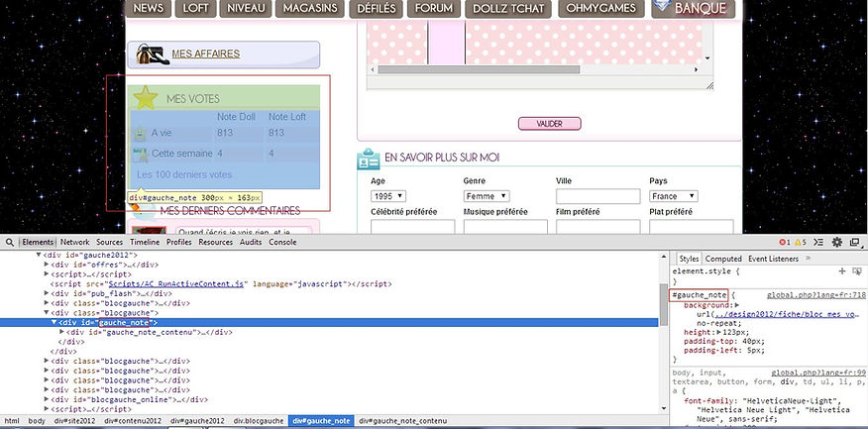
Task: Open the NIVEAU menu button
Action: [247, 9]
